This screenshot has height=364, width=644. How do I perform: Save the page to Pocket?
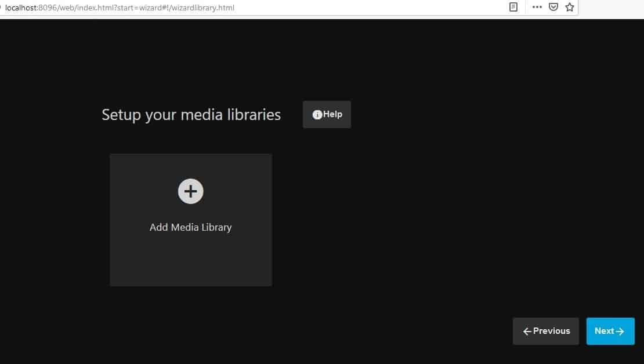553,8
